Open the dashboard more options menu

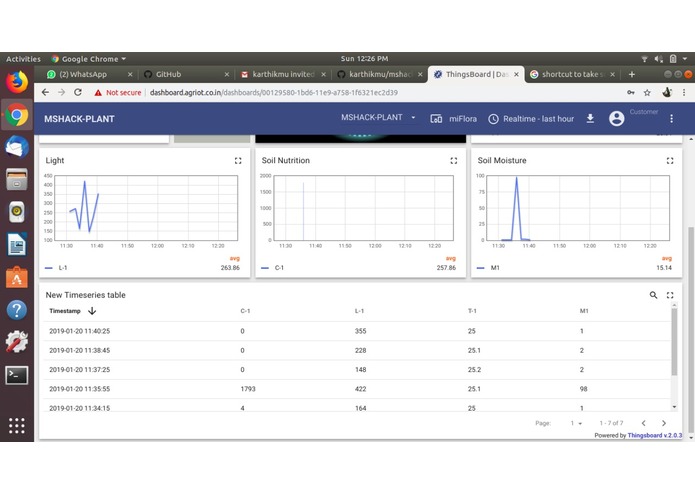[x=672, y=119]
